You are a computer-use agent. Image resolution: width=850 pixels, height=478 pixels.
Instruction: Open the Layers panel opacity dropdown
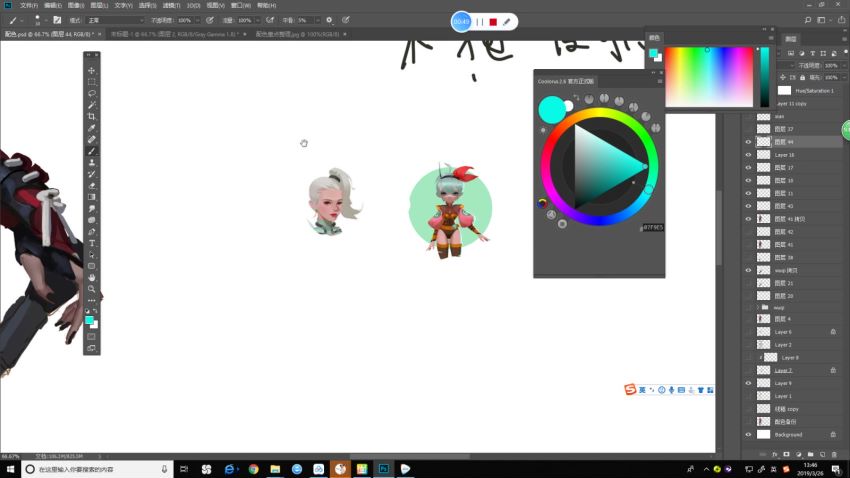pos(843,65)
